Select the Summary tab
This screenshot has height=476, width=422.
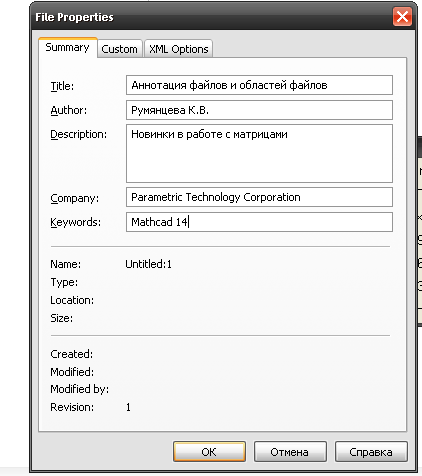[68, 48]
